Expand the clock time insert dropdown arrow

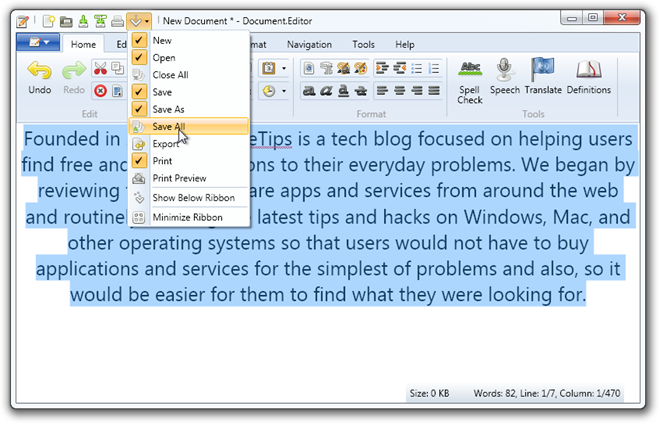point(284,91)
